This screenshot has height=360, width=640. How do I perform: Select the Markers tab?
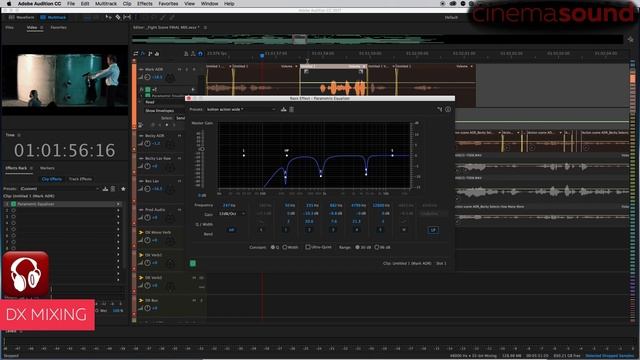tap(47, 168)
